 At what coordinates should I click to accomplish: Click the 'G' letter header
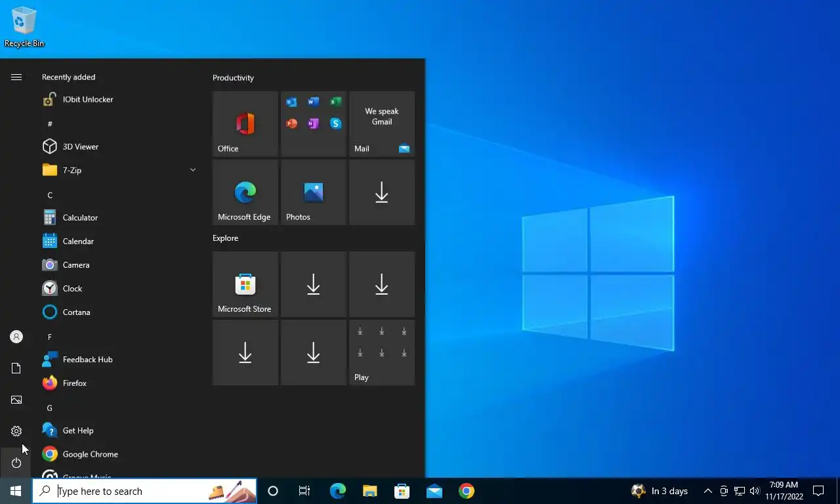pos(50,408)
